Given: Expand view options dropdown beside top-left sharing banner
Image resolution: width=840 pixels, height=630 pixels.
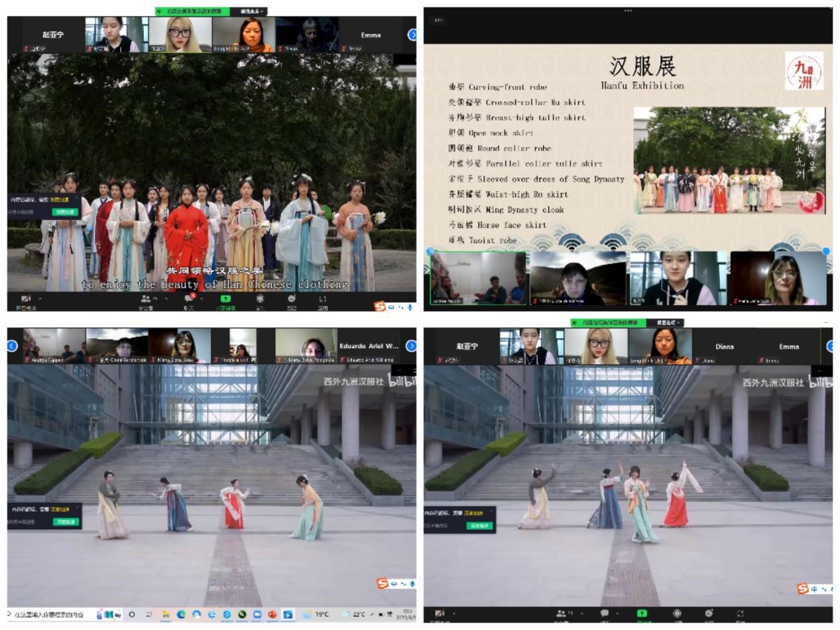Looking at the screenshot, I should tap(252, 11).
